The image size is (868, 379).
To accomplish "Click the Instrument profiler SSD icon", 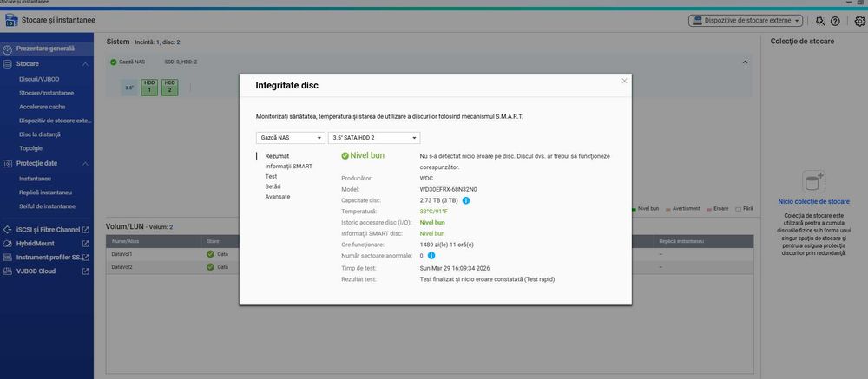I will pyautogui.click(x=7, y=258).
